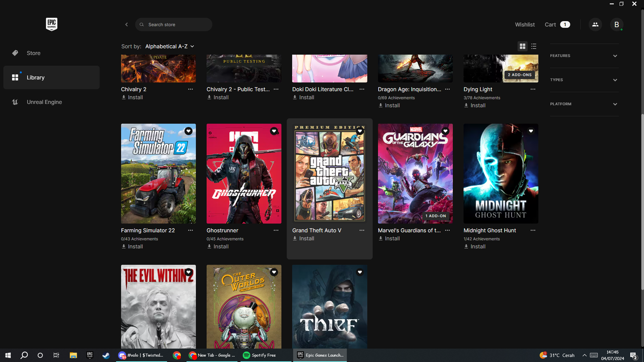This screenshot has width=644, height=362.
Task: Expand the Features filter section
Action: pos(584,56)
